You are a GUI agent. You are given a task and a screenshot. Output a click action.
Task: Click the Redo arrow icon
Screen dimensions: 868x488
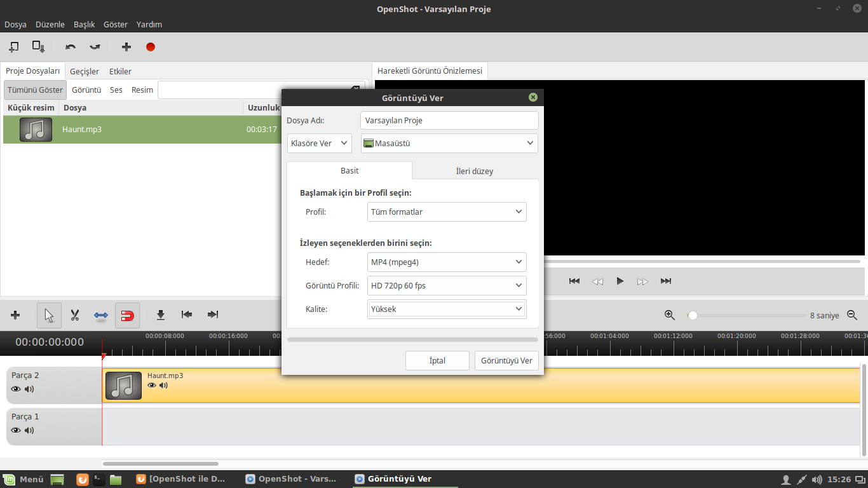[x=95, y=47]
